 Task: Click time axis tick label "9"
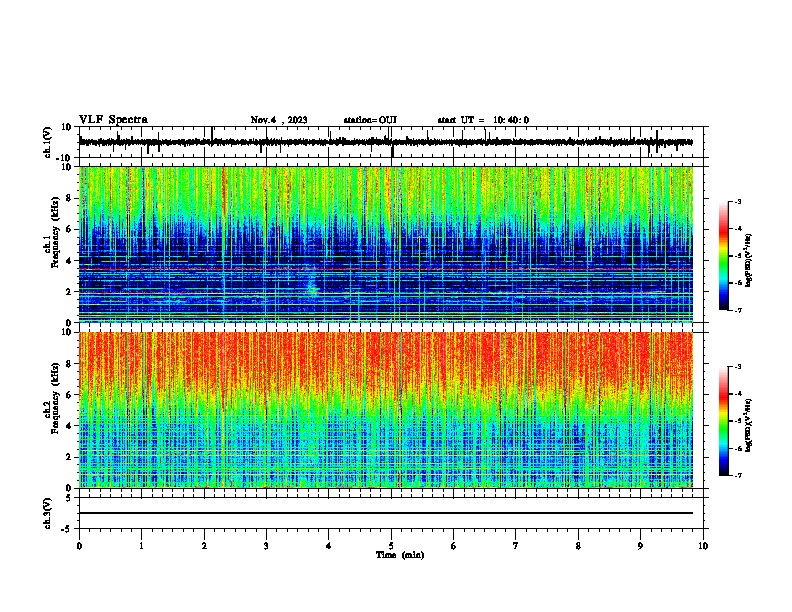640,546
